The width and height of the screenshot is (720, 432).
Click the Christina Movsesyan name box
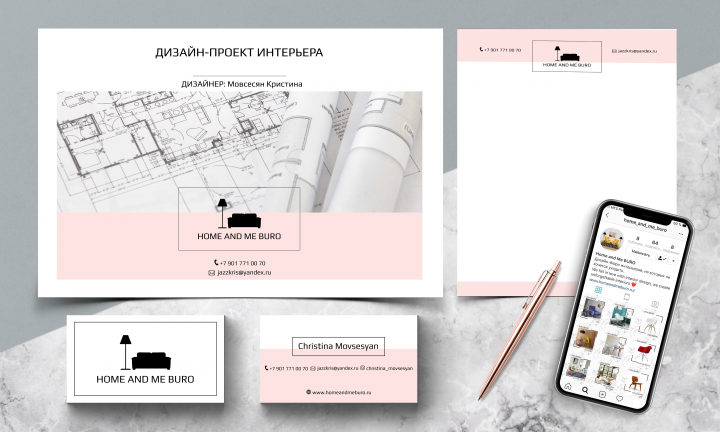click(x=338, y=346)
